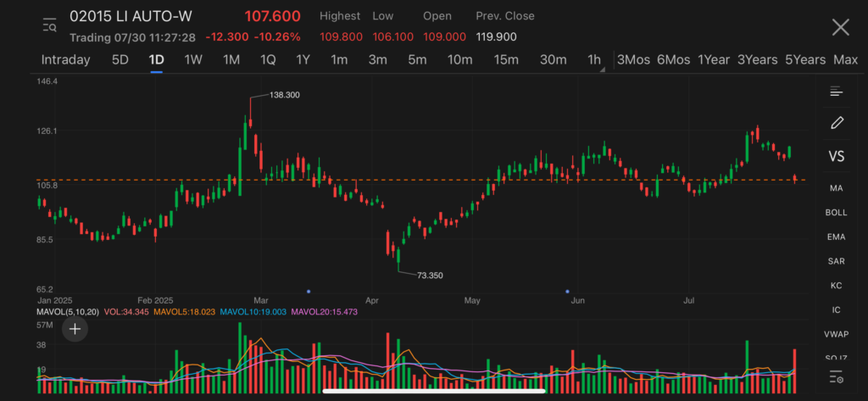Viewport: 868px width, 401px height.
Task: Expand the 1h timeframe dropdown
Action: 594,60
